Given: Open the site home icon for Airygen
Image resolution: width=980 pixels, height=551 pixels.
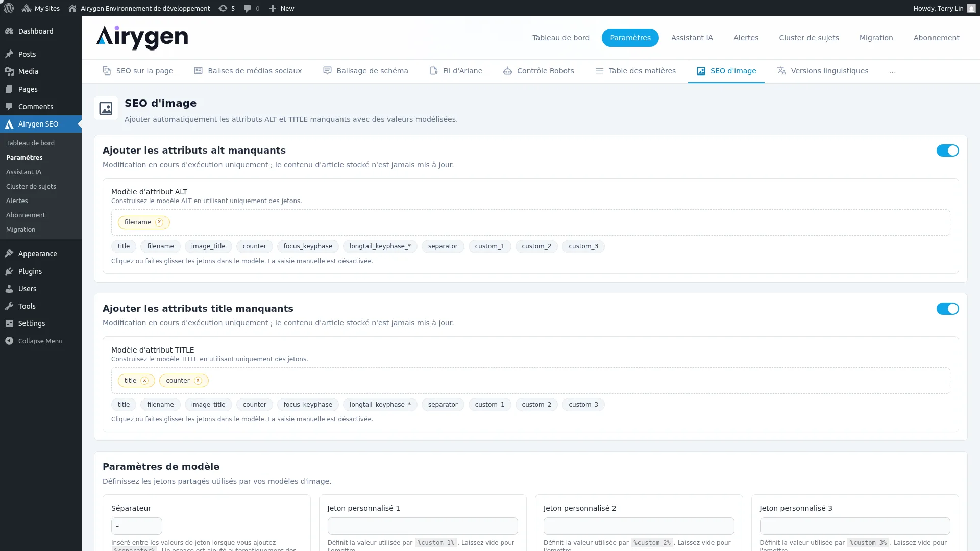Looking at the screenshot, I should 72,8.
